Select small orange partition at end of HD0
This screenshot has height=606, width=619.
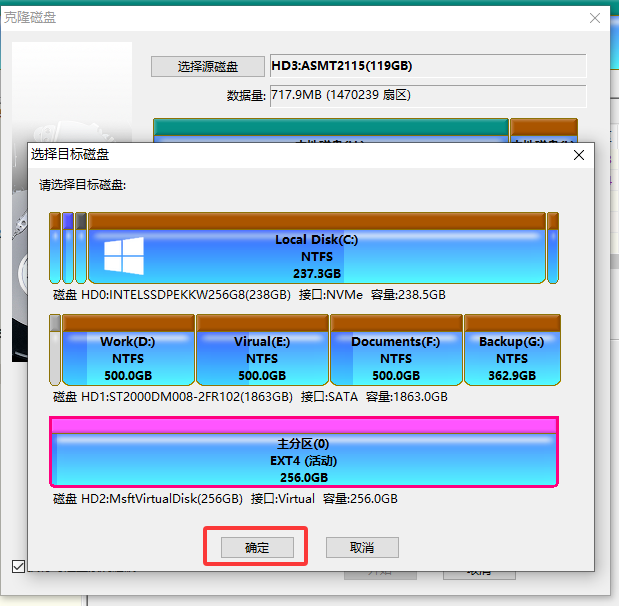553,248
